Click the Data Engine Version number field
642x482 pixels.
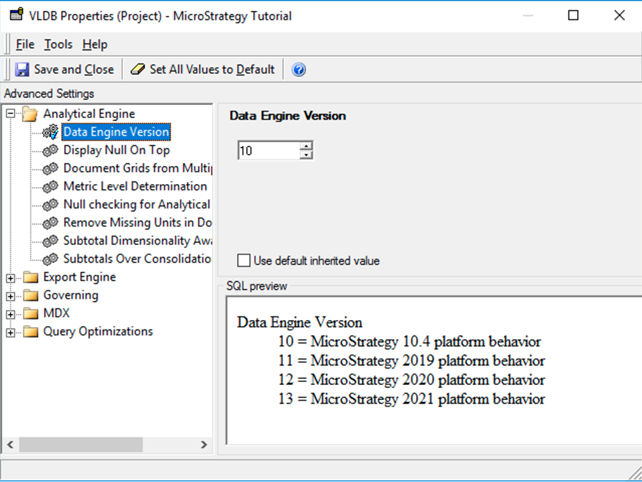point(267,151)
